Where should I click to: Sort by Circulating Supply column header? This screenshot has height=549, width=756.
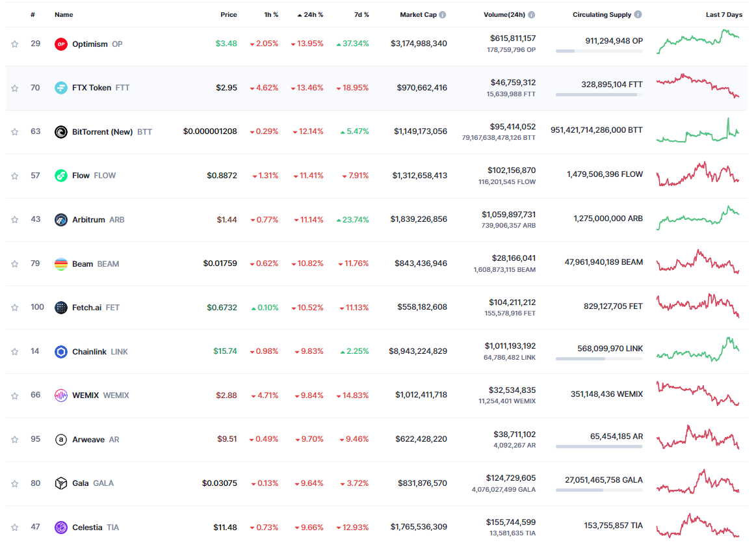point(602,14)
